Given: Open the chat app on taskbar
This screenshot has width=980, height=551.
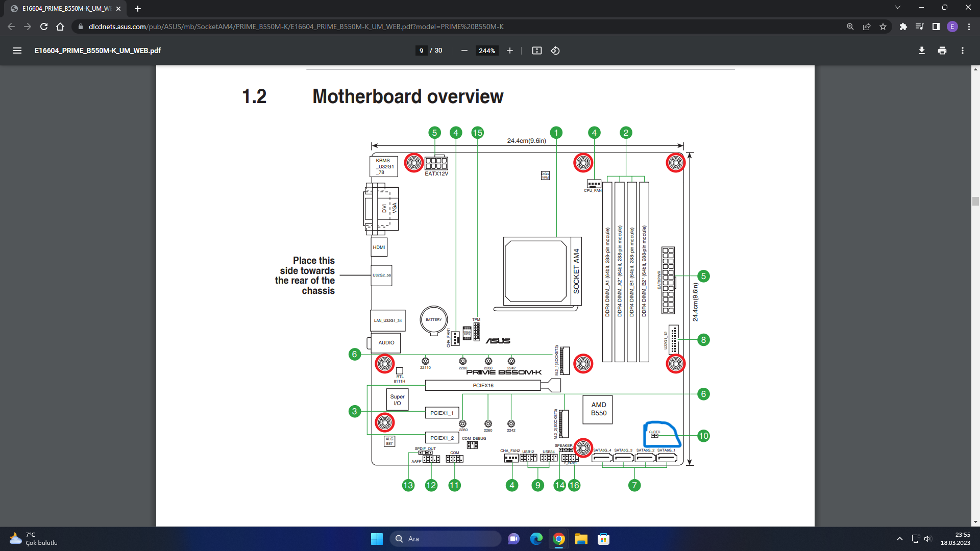Looking at the screenshot, I should tap(514, 539).
